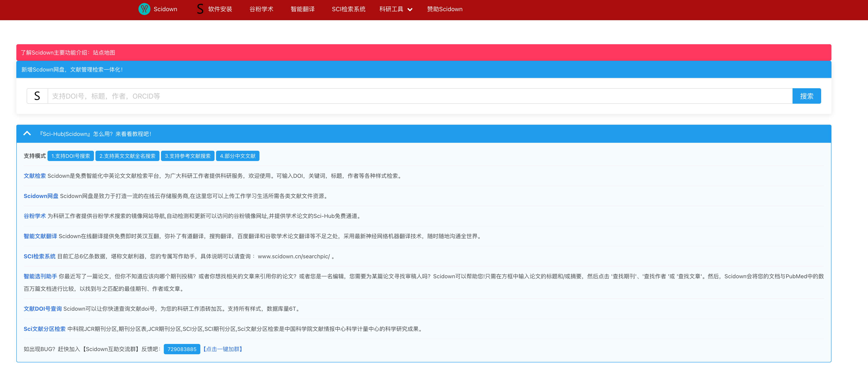Collapse the Sci-Hub tutorial panel chevron
The height and width of the screenshot is (371, 868).
click(x=27, y=133)
